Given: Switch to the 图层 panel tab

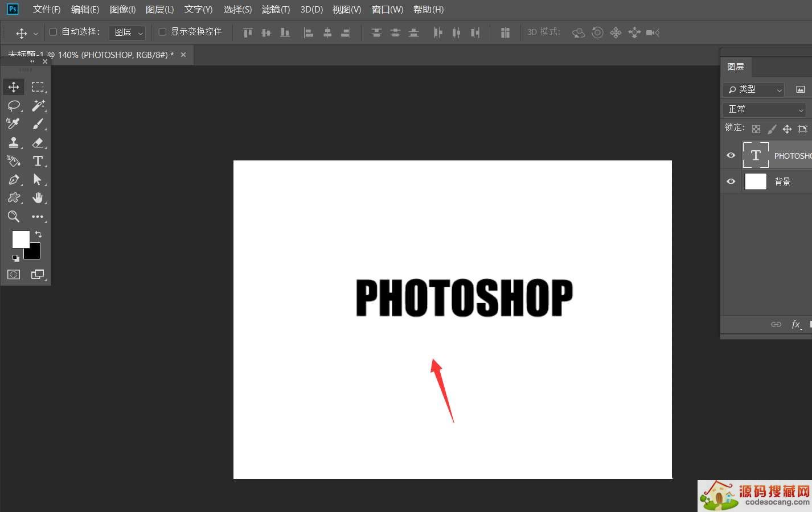Looking at the screenshot, I should coord(736,67).
